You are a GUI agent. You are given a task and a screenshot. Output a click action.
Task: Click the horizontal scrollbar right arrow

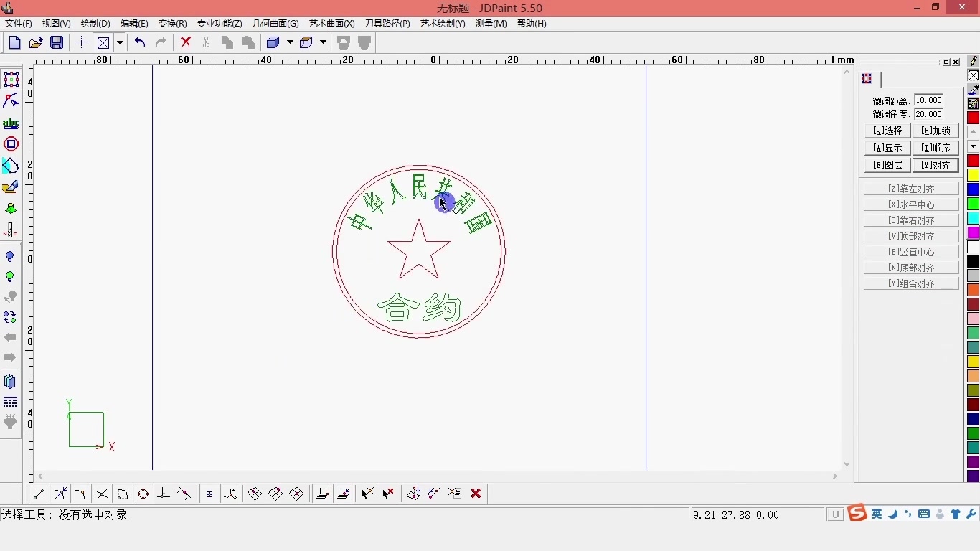835,476
